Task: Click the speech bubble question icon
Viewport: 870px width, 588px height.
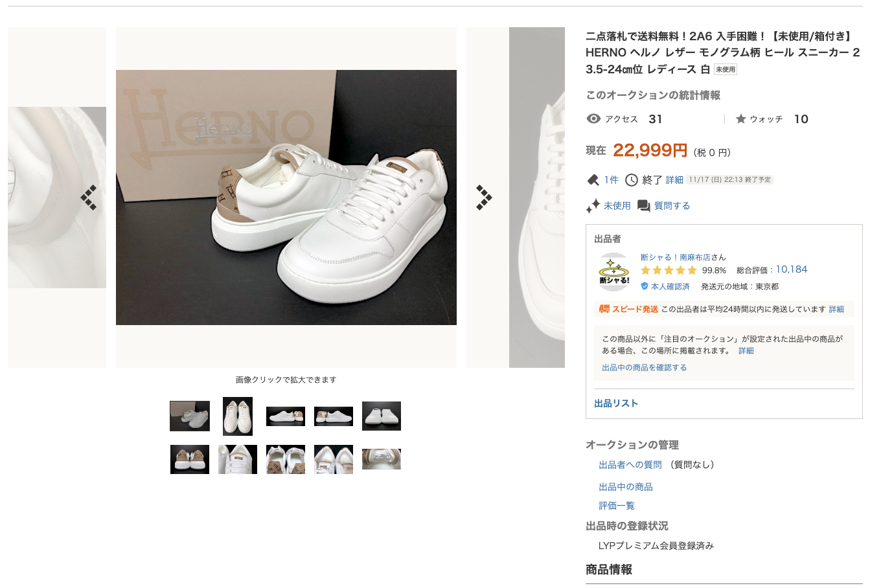Action: pos(643,206)
